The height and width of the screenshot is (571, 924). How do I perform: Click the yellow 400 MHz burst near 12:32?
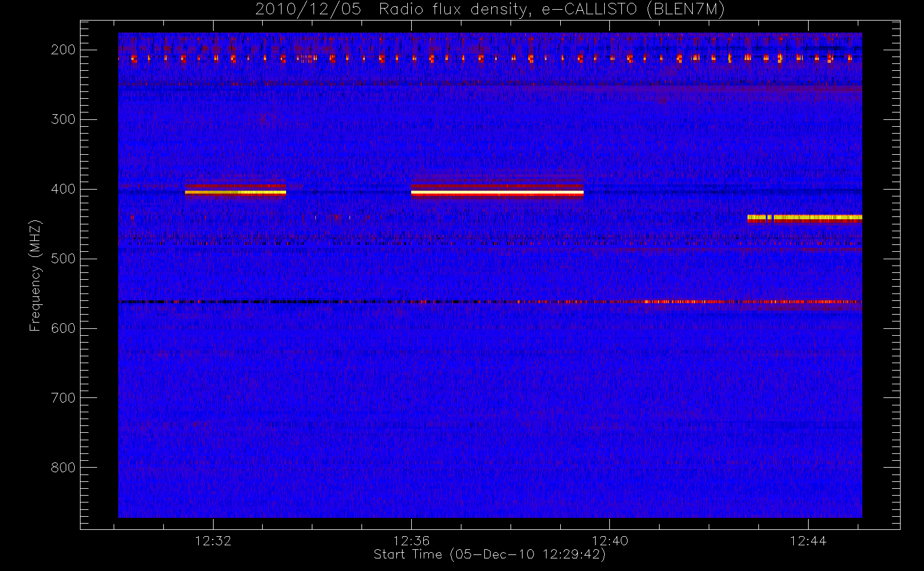pyautogui.click(x=235, y=192)
